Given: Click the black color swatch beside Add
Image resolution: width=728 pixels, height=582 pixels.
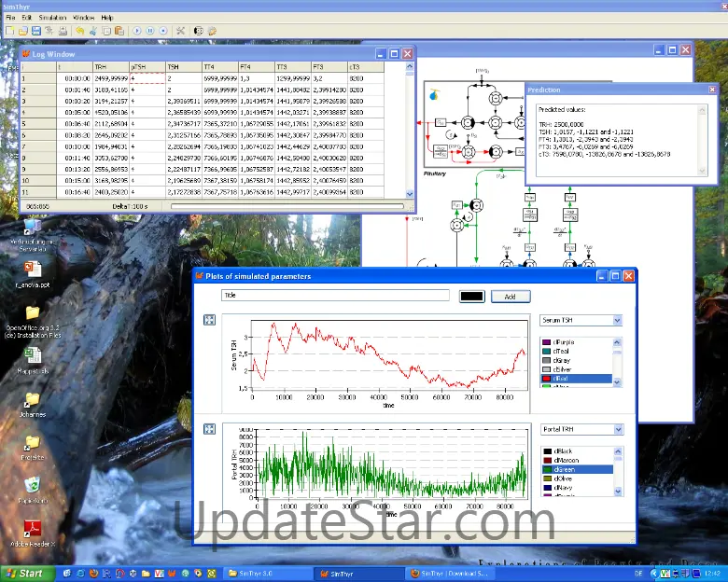Looking at the screenshot, I should point(472,296).
